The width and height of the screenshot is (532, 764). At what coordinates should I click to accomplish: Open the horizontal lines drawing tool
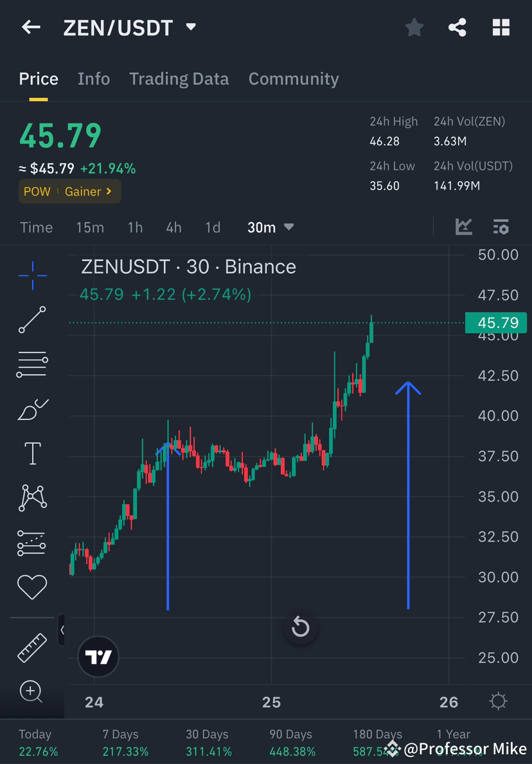coord(32,363)
